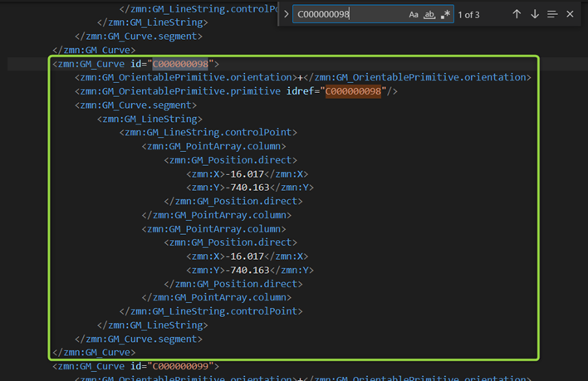
Task: Close the find widget
Action: point(570,14)
